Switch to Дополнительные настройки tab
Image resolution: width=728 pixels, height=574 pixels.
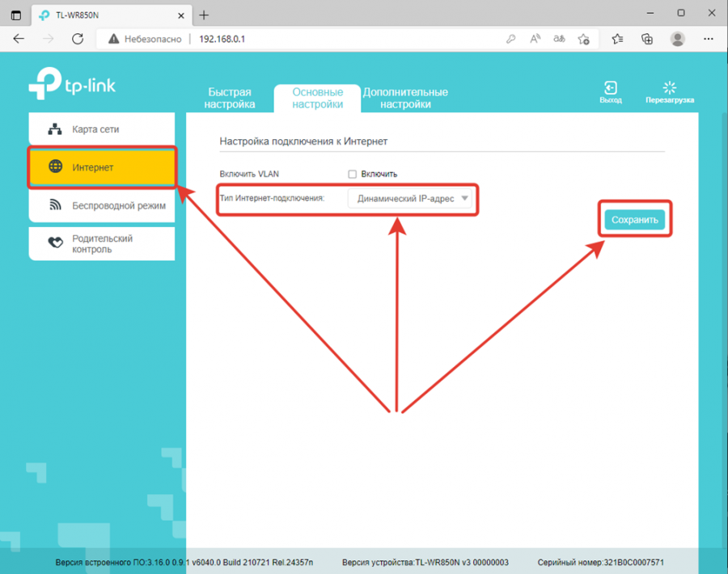tap(404, 99)
